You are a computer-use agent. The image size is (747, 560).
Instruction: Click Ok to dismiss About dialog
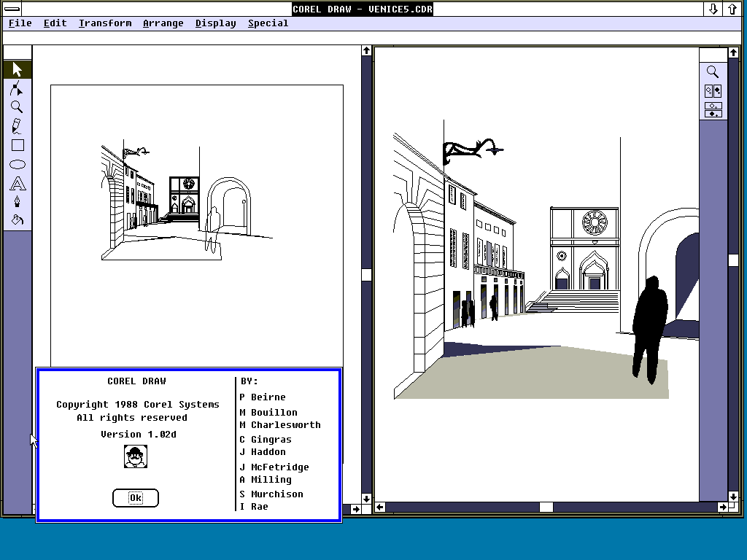tap(136, 498)
